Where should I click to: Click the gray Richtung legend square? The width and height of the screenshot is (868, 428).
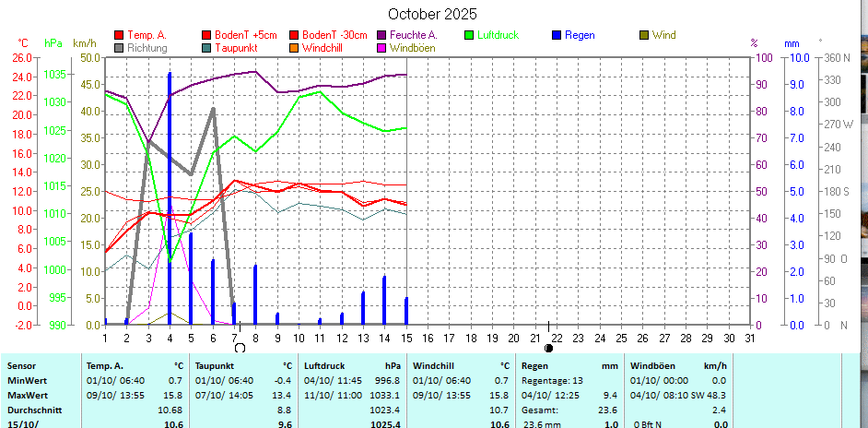click(x=119, y=47)
